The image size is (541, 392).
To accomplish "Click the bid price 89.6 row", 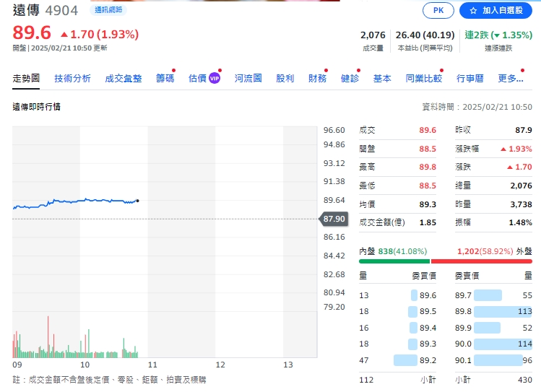I will coord(397,295).
